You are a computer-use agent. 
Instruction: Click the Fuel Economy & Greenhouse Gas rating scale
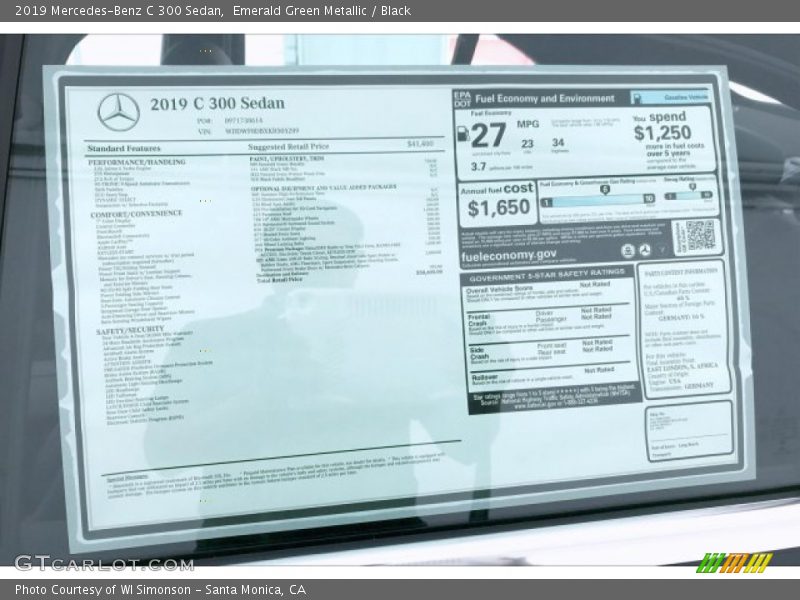[597, 200]
